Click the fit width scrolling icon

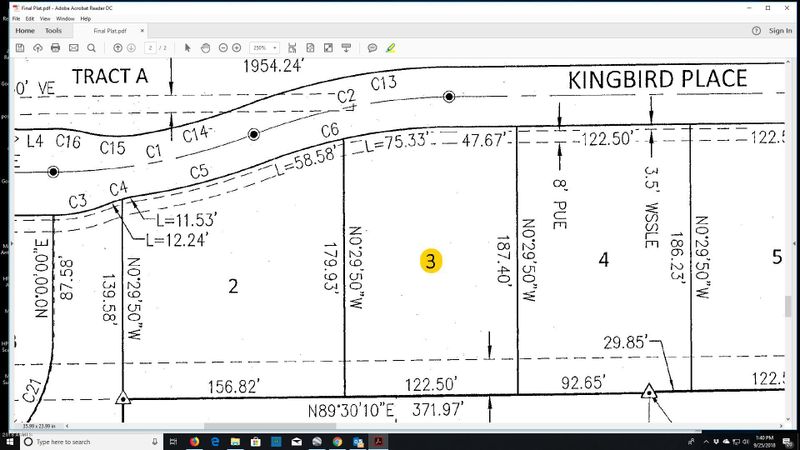point(292,48)
